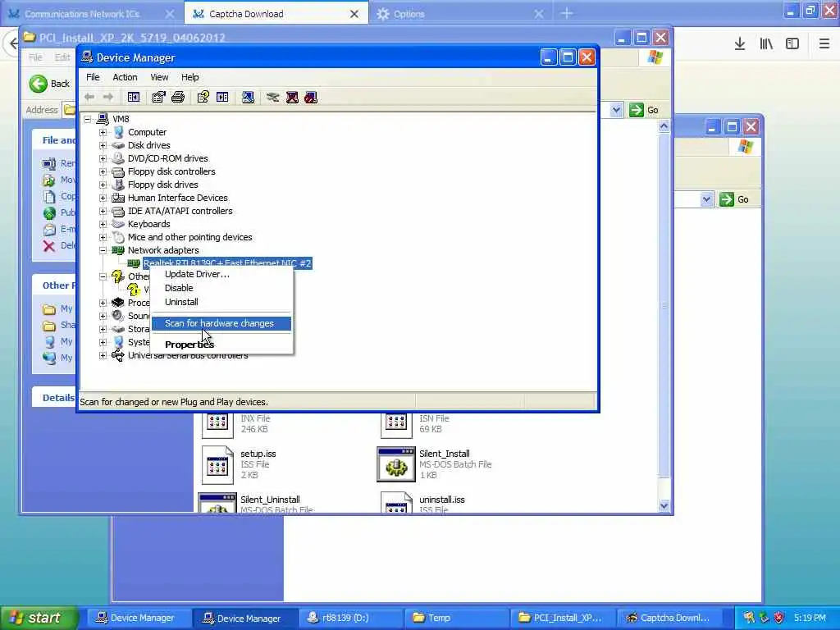840x630 pixels.
Task: Click the Universal Serial Bus controllers icon
Action: pyautogui.click(x=118, y=355)
